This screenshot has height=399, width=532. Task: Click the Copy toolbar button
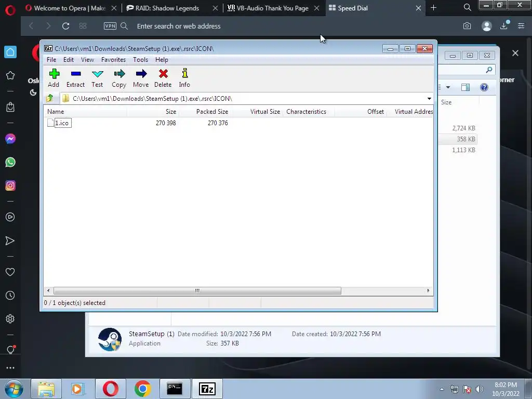tap(119, 78)
